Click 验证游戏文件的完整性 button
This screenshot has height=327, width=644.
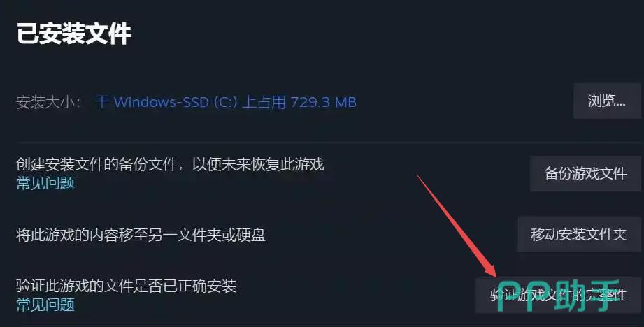[x=558, y=295]
